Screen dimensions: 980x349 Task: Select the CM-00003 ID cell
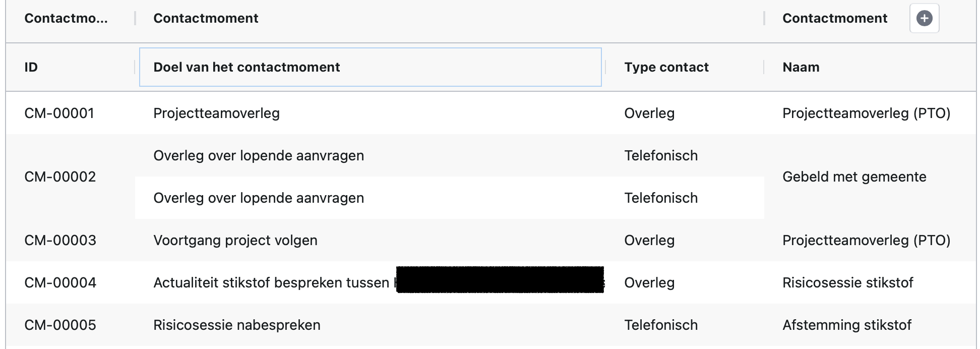tap(60, 240)
